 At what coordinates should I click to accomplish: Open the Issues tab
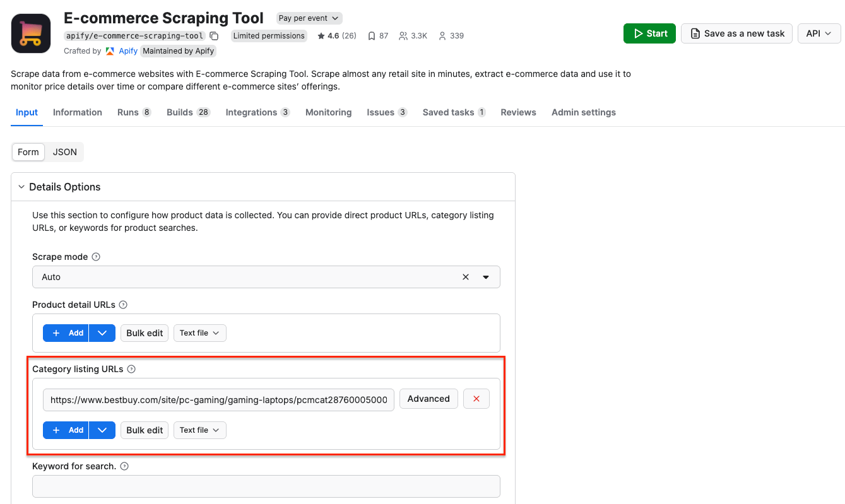(x=381, y=112)
